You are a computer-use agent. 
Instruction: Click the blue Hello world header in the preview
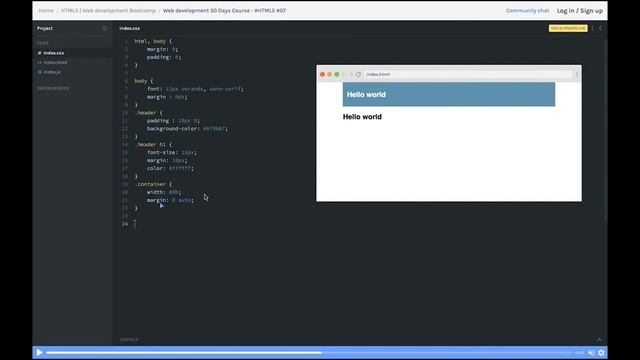(449, 94)
